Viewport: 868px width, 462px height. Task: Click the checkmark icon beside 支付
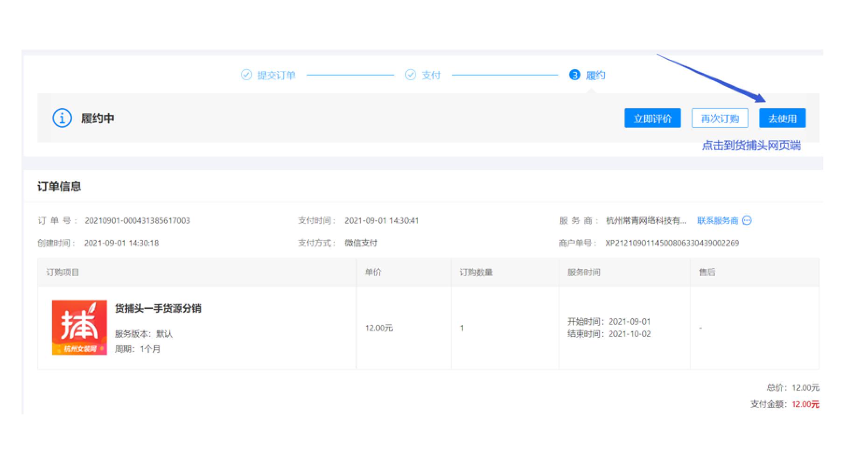pyautogui.click(x=410, y=75)
